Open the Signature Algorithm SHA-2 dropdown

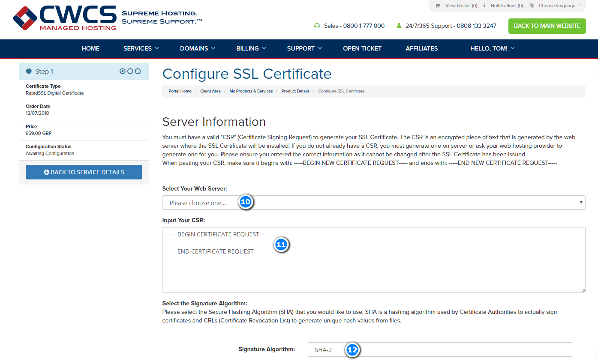click(x=440, y=349)
